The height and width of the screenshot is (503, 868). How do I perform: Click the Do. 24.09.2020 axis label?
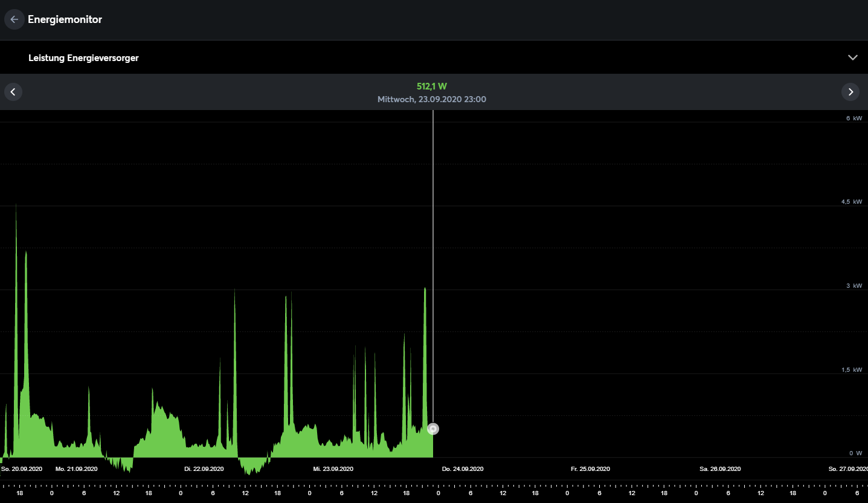(x=462, y=469)
